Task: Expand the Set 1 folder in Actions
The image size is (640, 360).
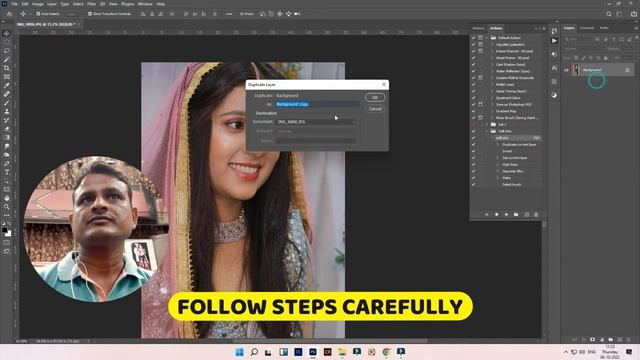Action: [x=487, y=124]
